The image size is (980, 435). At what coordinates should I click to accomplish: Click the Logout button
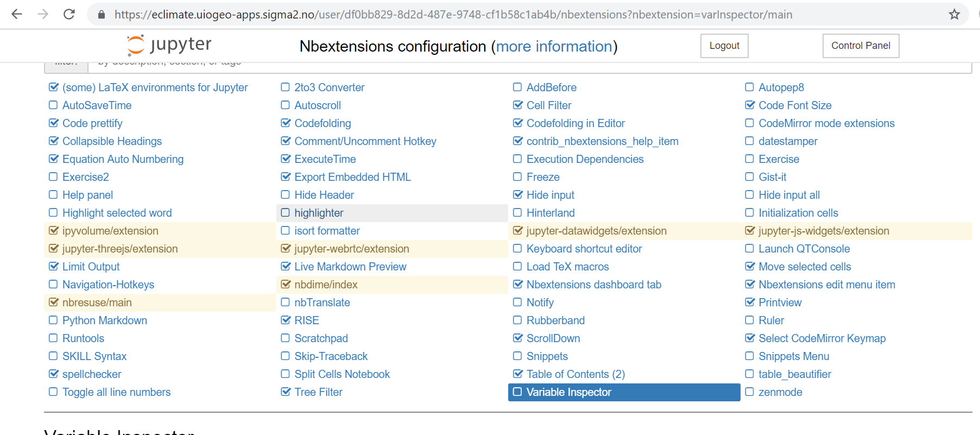pos(724,46)
